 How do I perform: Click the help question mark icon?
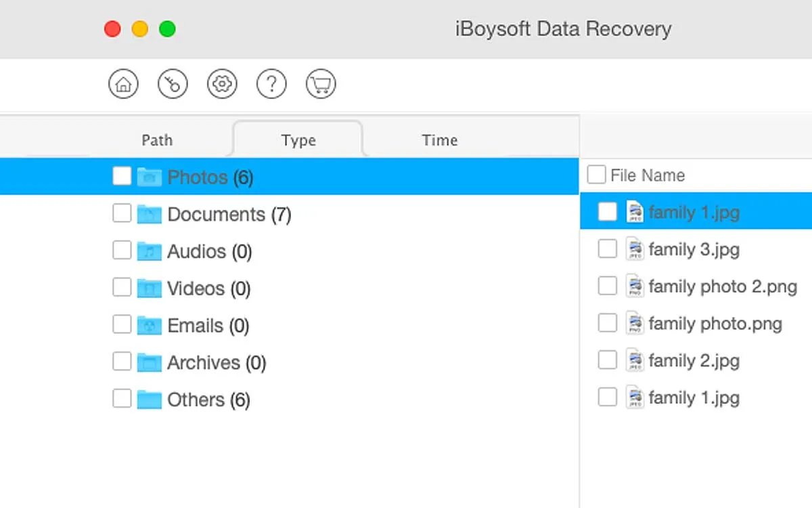point(271,85)
